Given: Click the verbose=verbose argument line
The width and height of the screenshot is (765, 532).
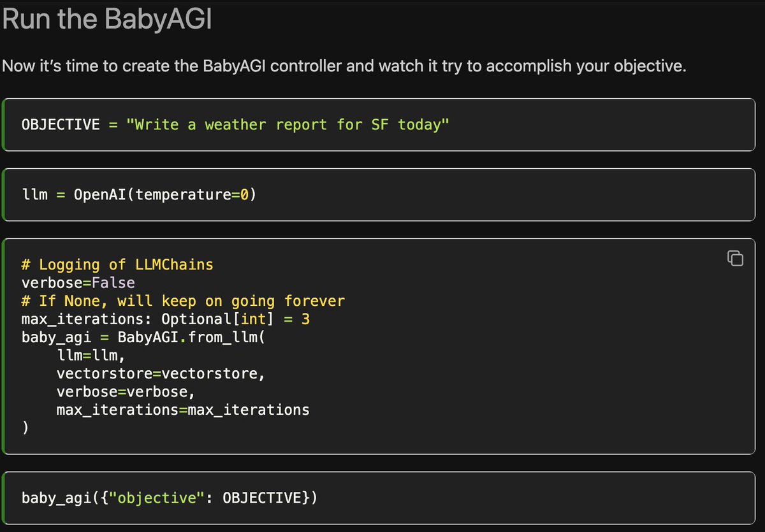Looking at the screenshot, I should click(126, 391).
